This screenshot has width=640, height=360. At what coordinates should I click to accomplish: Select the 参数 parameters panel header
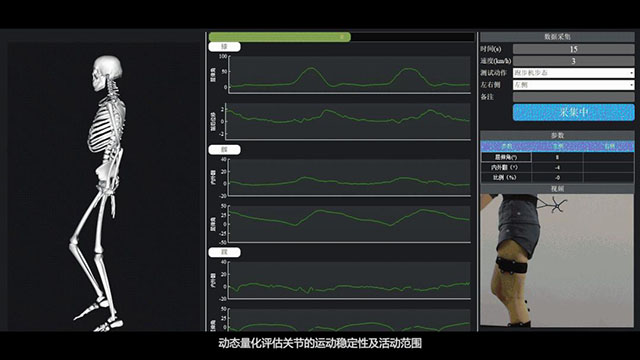(557, 136)
